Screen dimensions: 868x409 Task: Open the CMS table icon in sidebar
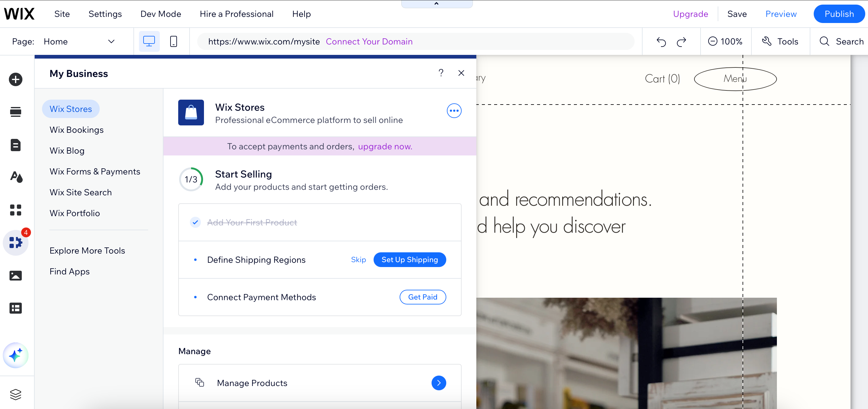pyautogui.click(x=16, y=308)
